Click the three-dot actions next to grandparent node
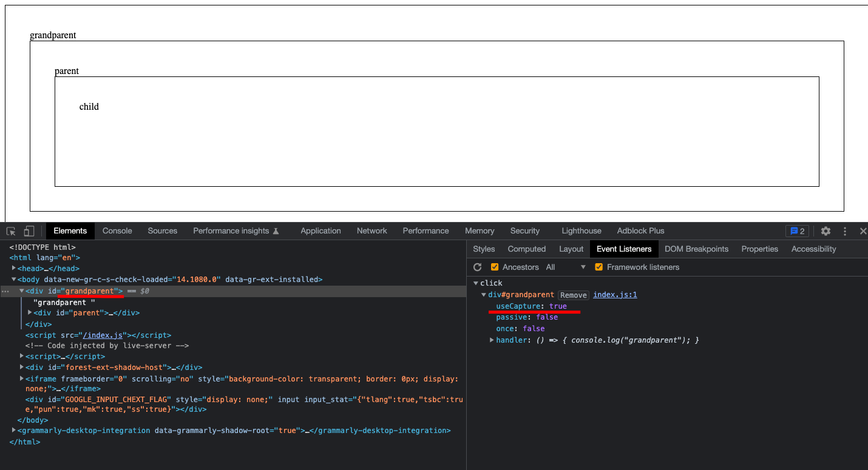 5,291
